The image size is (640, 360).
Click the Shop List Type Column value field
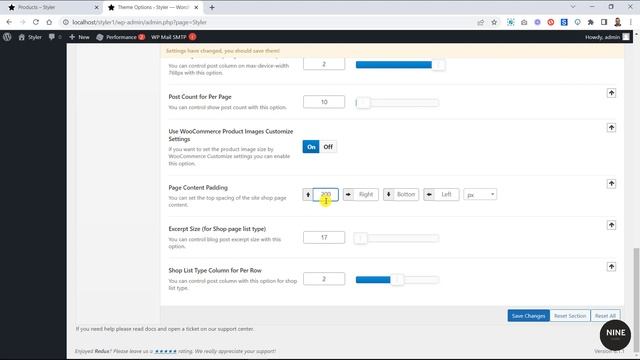pos(324,279)
